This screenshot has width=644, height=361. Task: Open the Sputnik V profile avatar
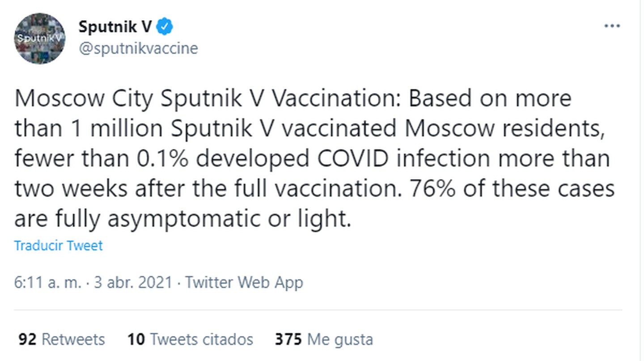(40, 38)
